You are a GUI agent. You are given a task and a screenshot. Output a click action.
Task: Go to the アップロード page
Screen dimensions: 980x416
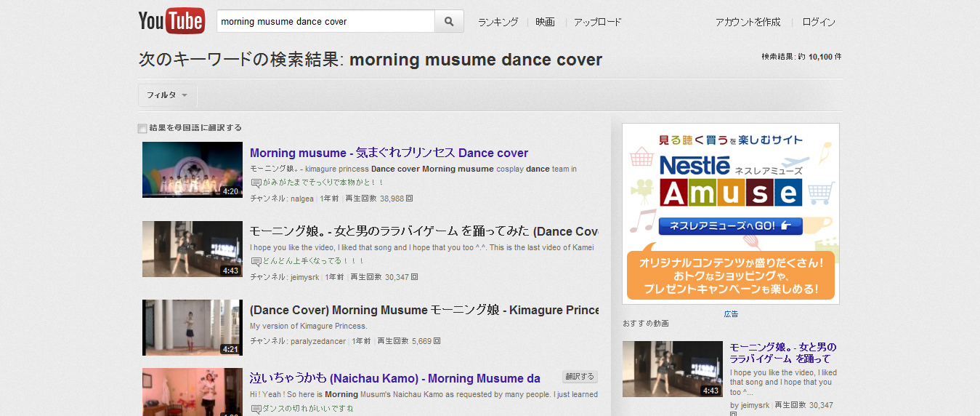[597, 22]
